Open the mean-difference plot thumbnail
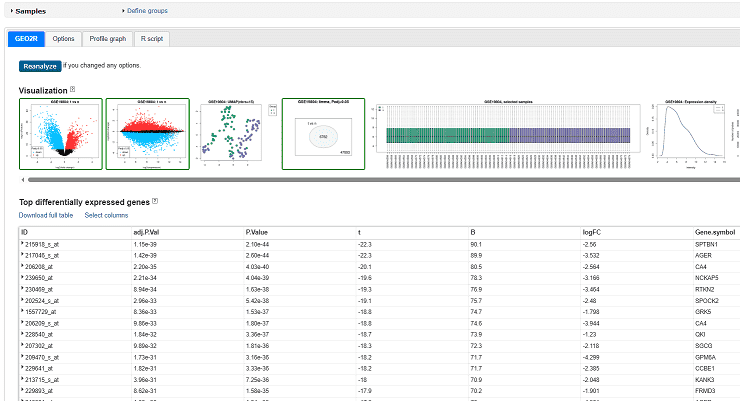The height and width of the screenshot is (401, 740). [148, 135]
